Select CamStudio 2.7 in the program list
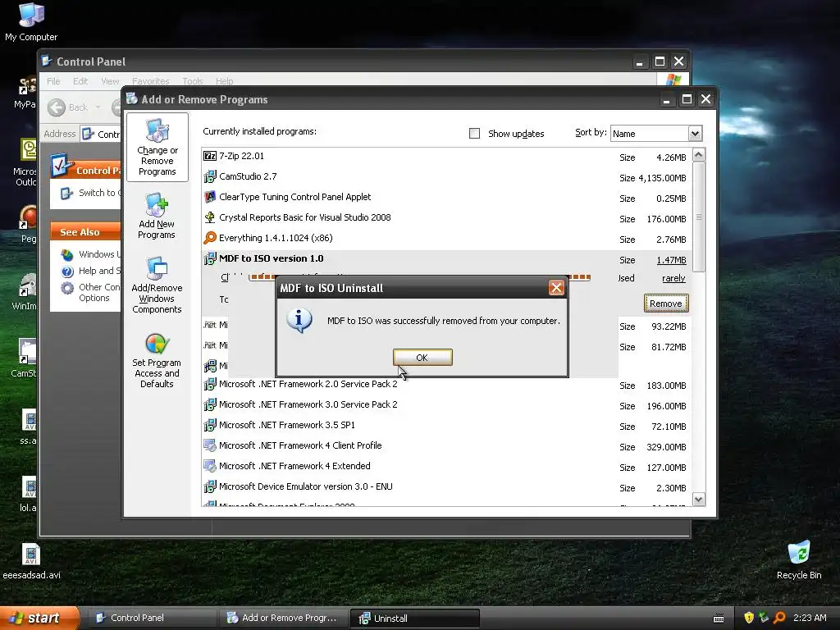 pos(447,177)
